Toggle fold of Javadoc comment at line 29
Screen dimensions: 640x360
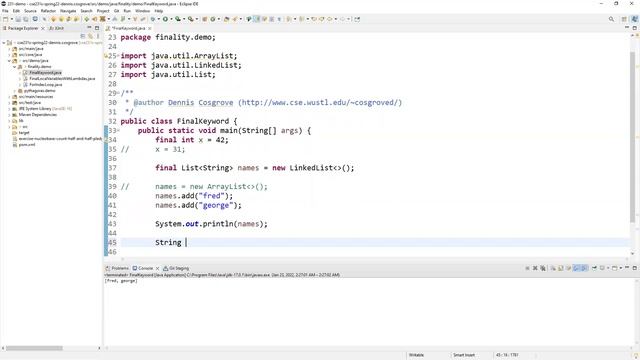(x=118, y=93)
